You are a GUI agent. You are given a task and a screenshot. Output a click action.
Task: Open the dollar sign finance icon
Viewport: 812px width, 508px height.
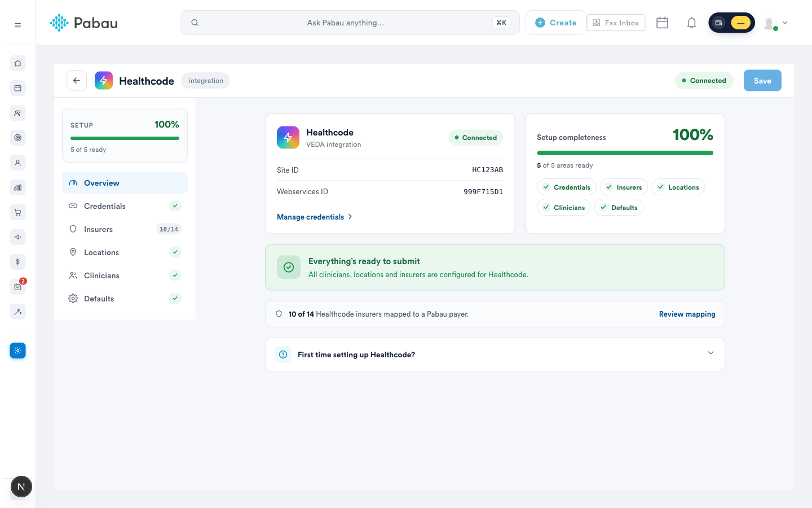(17, 262)
